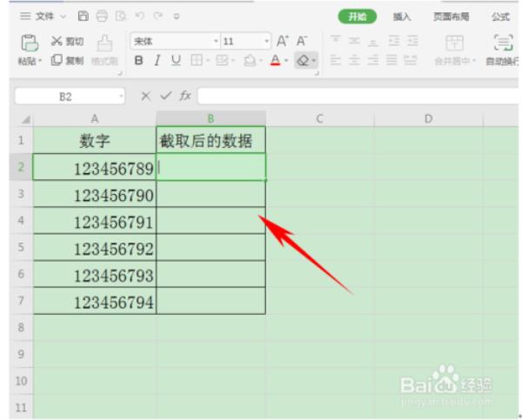Viewport: 522px width, 420px height.
Task: Open the 合并居中 merge dropdown arrow
Action: [x=474, y=61]
